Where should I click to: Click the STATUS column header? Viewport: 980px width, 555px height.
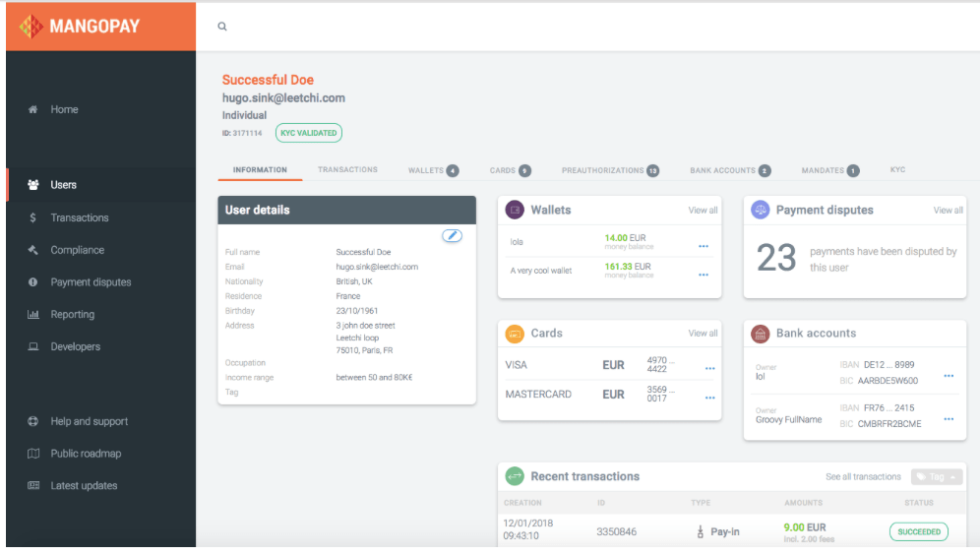(x=919, y=503)
